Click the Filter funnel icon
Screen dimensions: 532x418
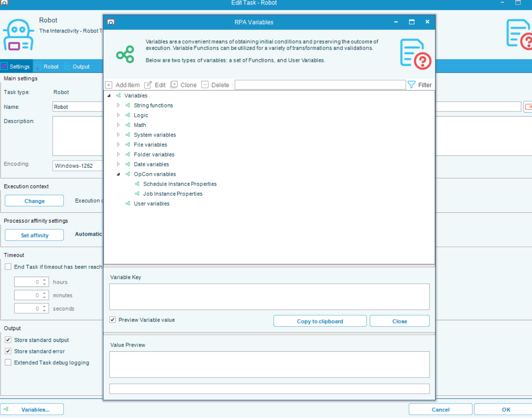click(411, 84)
